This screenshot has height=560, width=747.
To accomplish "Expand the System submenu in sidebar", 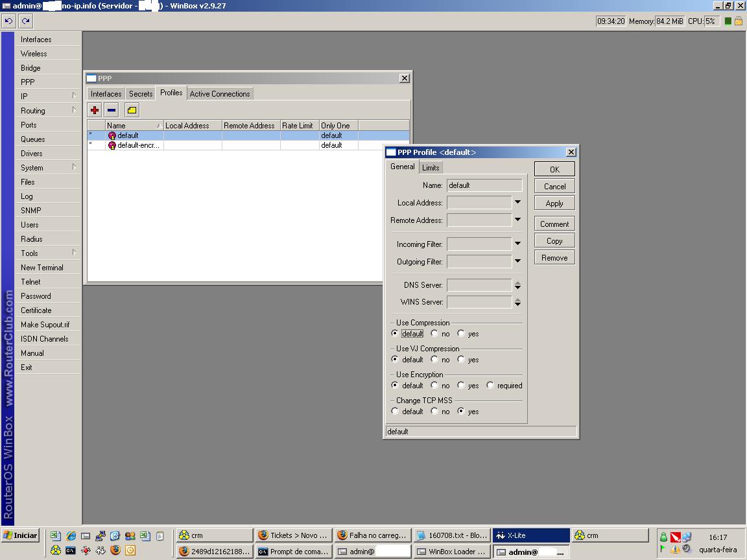I will (74, 167).
